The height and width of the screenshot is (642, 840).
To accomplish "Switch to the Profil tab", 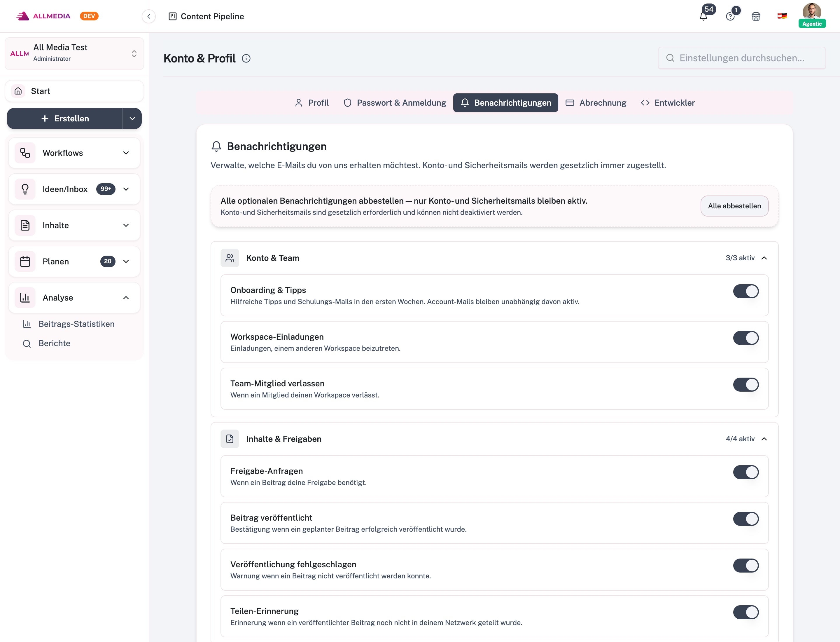I will click(x=312, y=102).
